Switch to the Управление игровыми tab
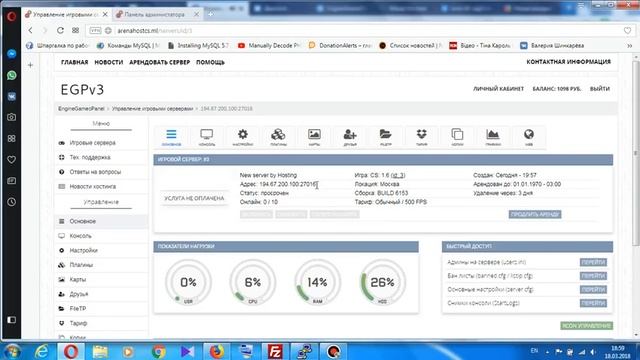This screenshot has height=360, width=640. (66, 14)
